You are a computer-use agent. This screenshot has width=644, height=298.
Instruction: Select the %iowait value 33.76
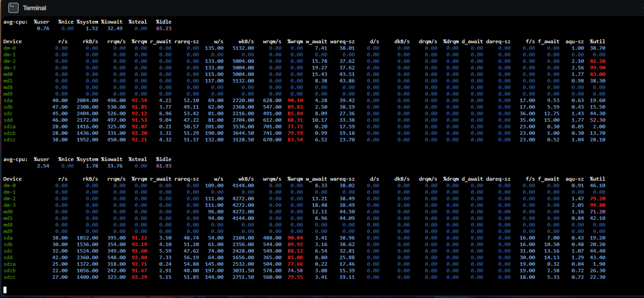click(x=114, y=166)
